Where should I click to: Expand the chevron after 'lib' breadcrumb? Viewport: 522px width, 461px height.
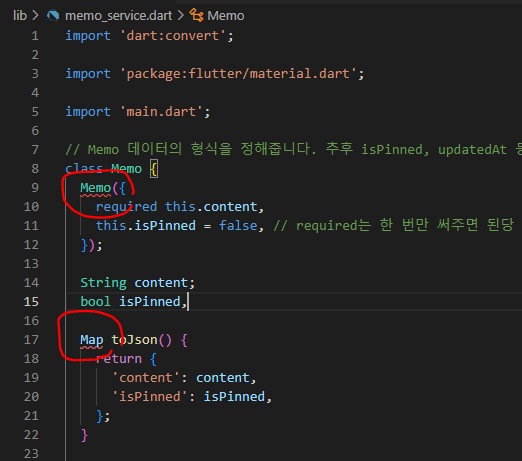point(35,16)
